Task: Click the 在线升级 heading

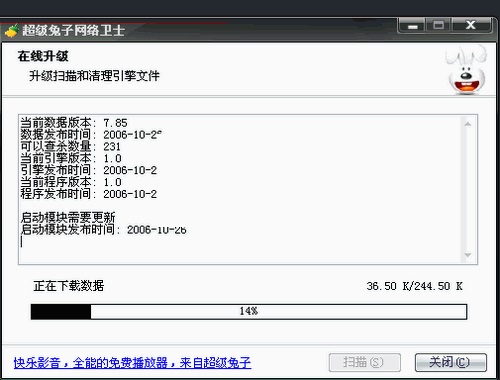Action: pos(43,56)
